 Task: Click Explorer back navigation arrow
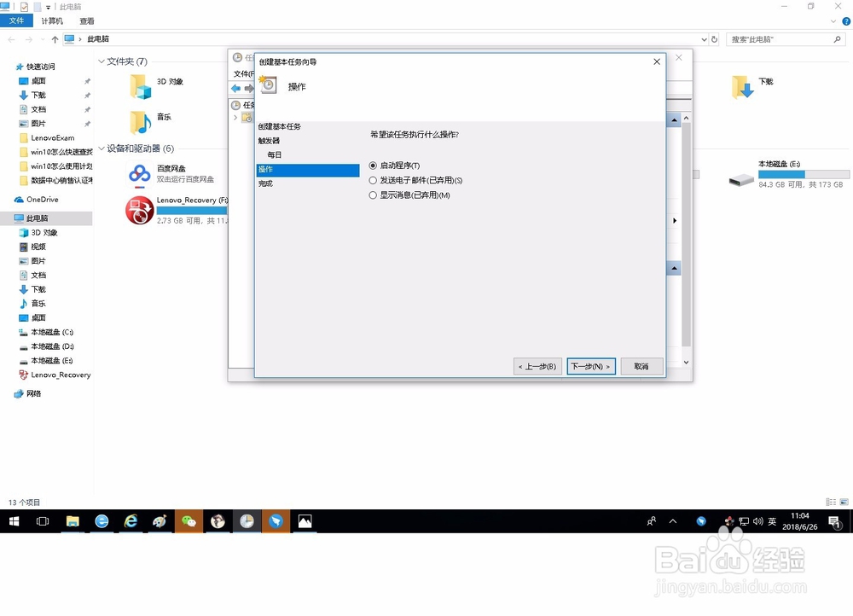pos(11,39)
